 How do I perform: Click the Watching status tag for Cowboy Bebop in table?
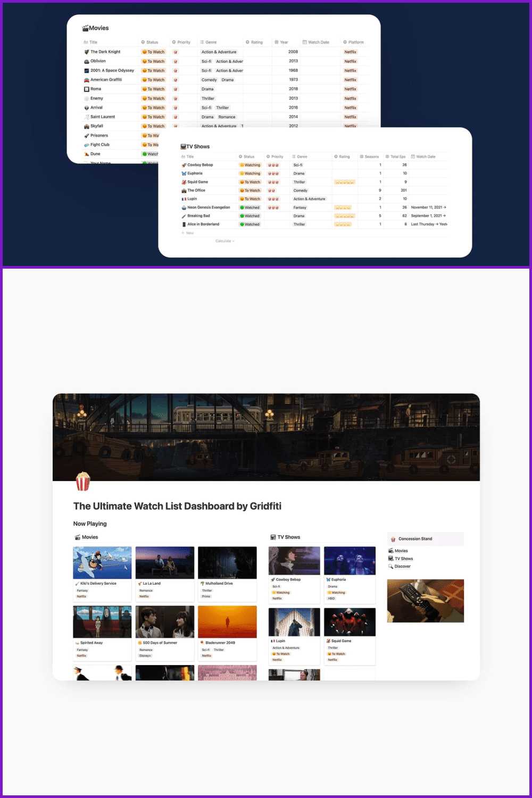pos(250,165)
